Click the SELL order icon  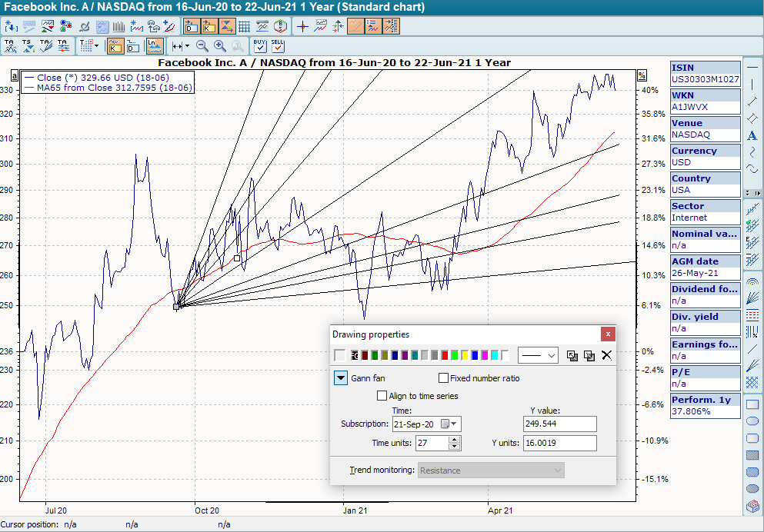coord(278,46)
